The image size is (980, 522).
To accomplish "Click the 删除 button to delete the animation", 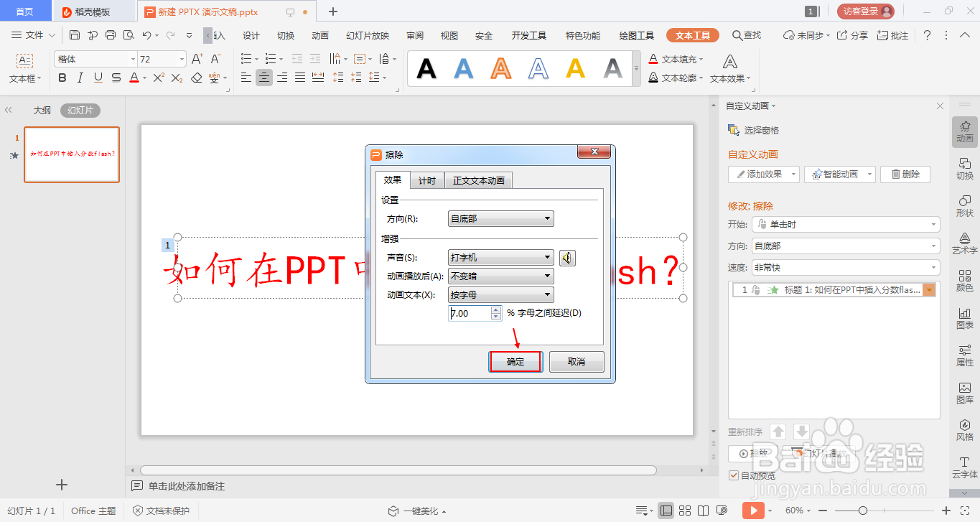I will click(905, 174).
